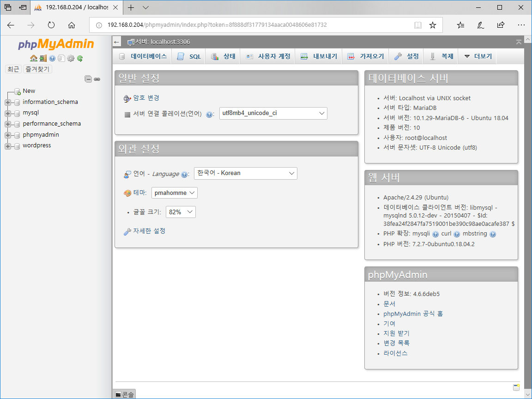Show tab previews chevron in browser
Screen dimensions: 532x399
pyautogui.click(x=145, y=7)
